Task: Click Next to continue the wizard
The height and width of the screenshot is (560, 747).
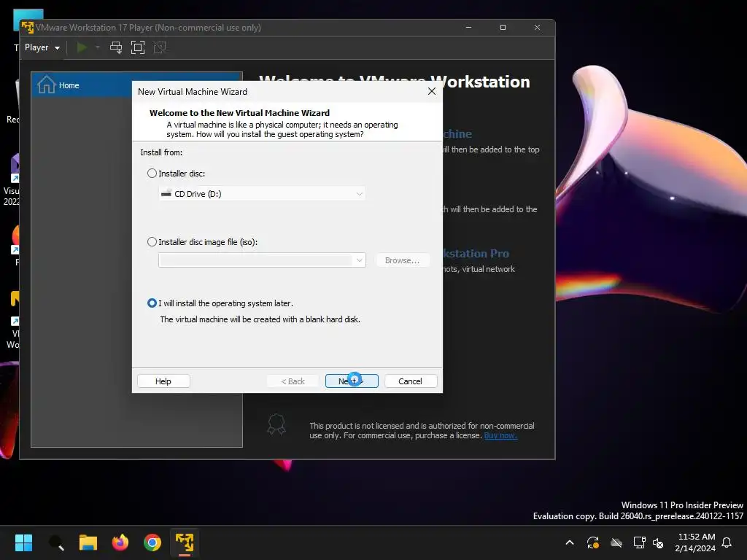Action: (x=352, y=381)
